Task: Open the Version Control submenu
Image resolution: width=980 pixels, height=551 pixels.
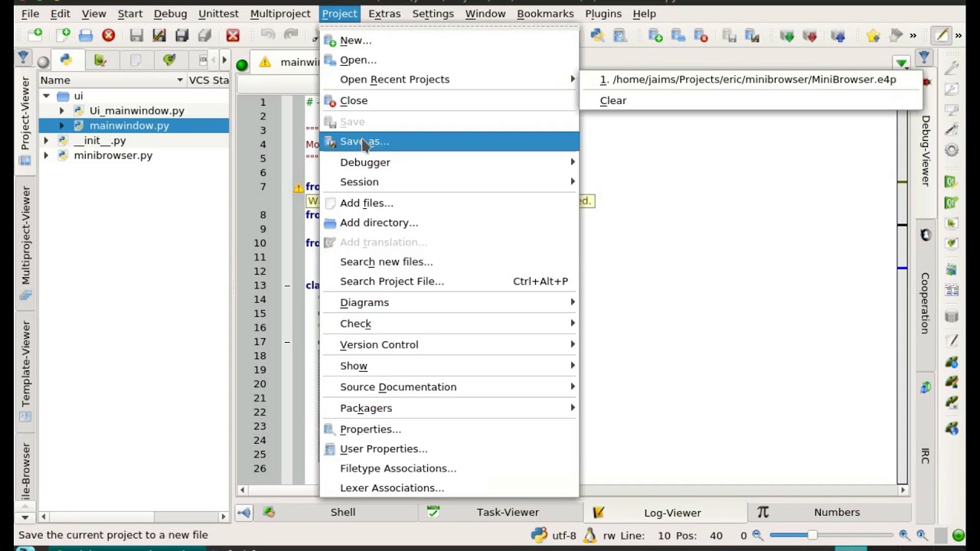Action: [449, 344]
